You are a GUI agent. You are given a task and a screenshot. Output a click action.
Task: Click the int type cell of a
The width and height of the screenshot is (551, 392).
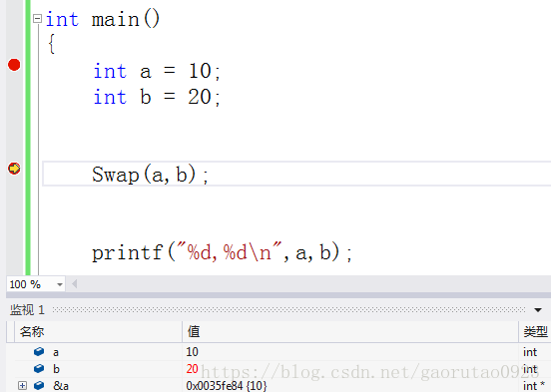point(530,352)
